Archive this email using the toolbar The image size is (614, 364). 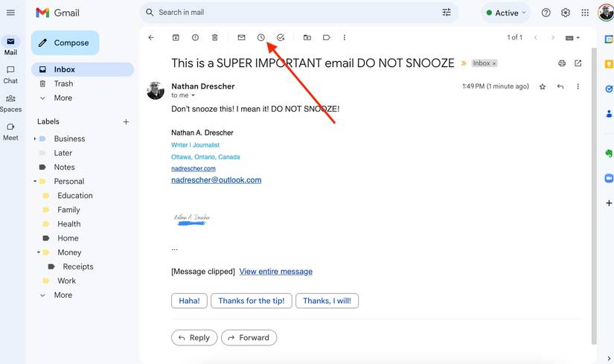point(176,37)
